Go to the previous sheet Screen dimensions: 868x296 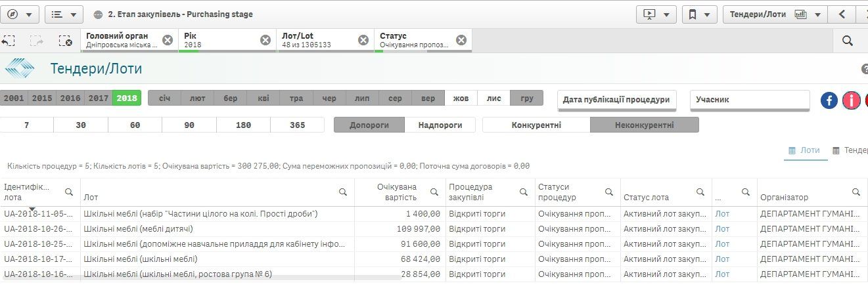tap(842, 14)
